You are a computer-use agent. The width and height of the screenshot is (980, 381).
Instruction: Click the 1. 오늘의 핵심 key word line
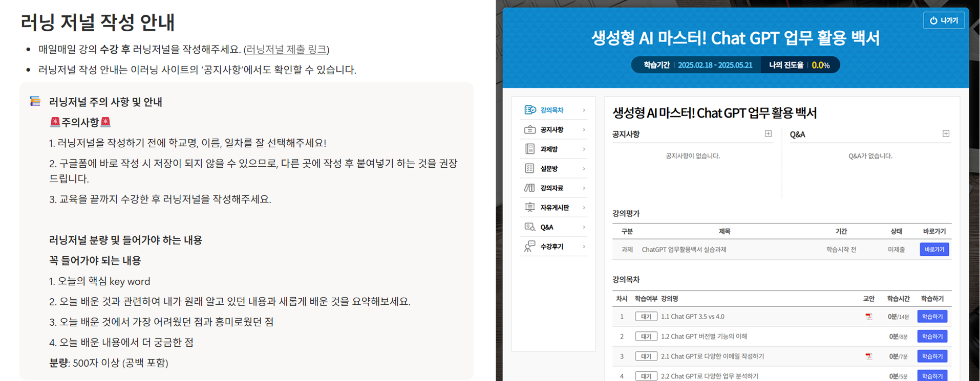(99, 281)
